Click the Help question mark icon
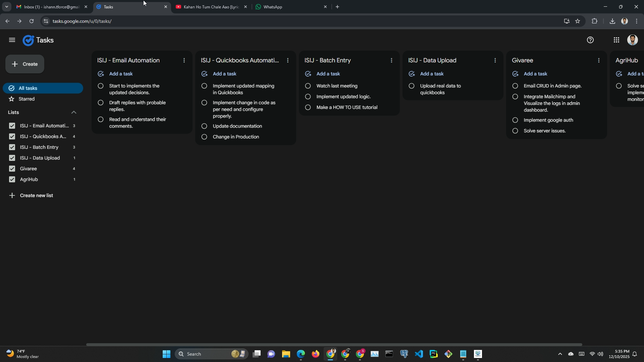Screen dimensions: 644x362 pyautogui.click(x=590, y=40)
